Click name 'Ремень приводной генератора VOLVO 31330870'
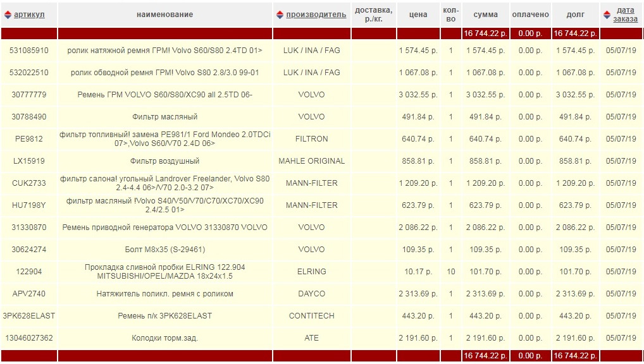The image size is (644, 364). pyautogui.click(x=164, y=227)
